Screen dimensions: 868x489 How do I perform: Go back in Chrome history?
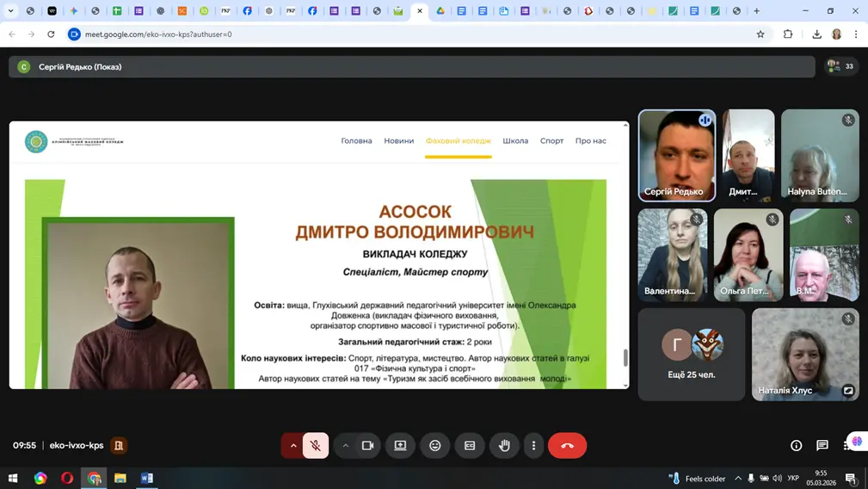pos(12,34)
